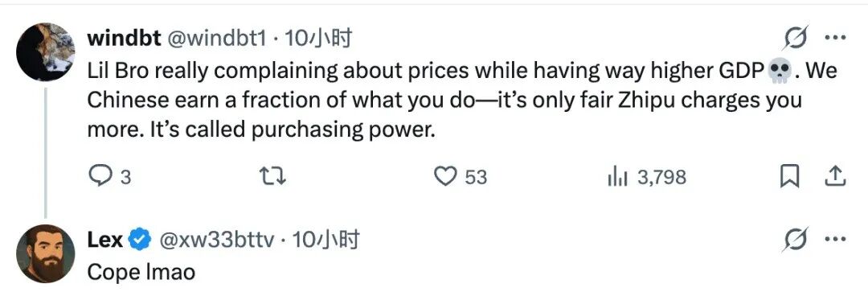Open the @xw33bttv handle link

point(216,240)
